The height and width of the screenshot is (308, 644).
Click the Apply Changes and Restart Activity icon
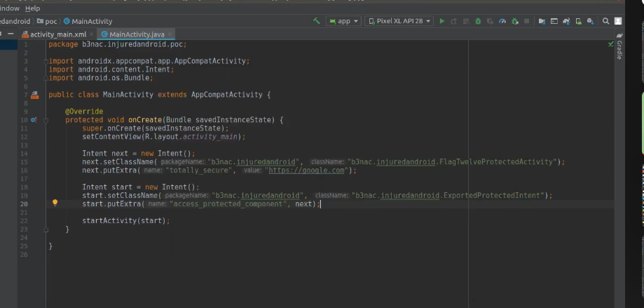[454, 21]
